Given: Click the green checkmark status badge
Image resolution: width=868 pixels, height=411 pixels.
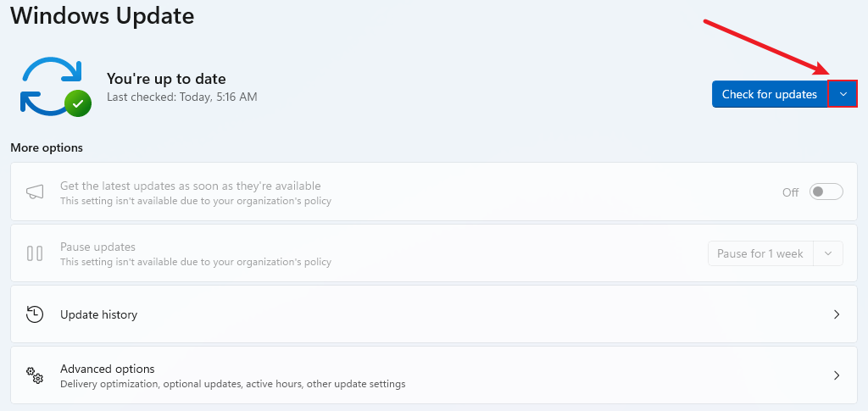Looking at the screenshot, I should (x=79, y=103).
